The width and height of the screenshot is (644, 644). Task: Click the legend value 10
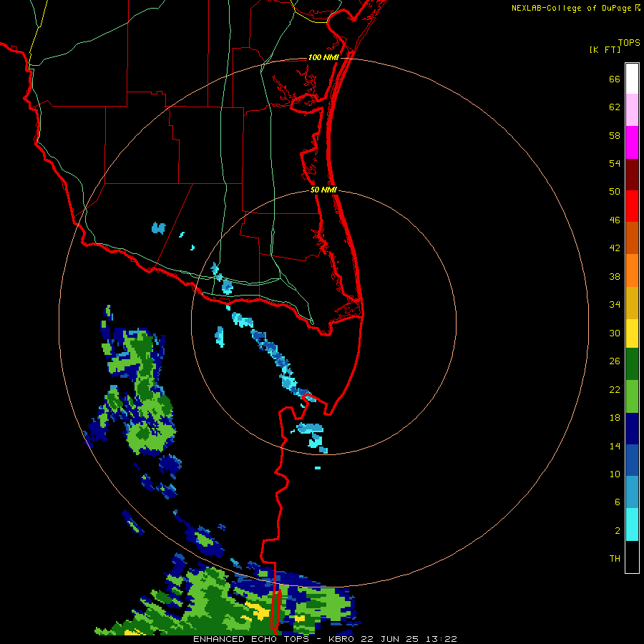(x=615, y=474)
